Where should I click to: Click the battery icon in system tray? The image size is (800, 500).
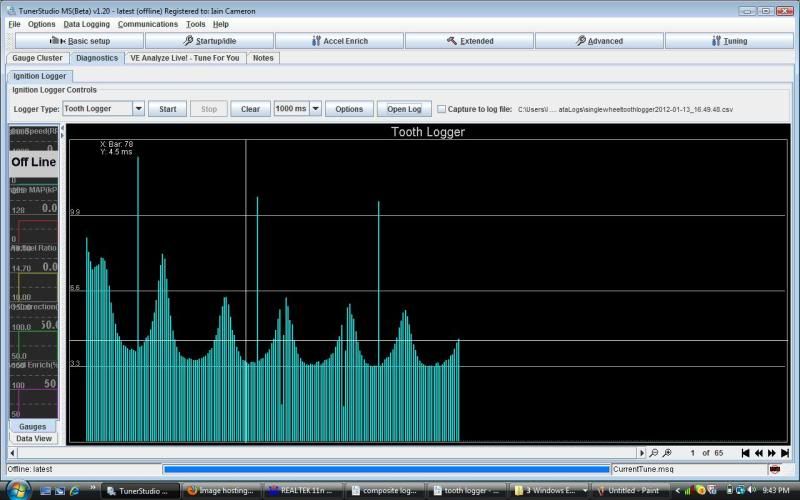(x=730, y=490)
